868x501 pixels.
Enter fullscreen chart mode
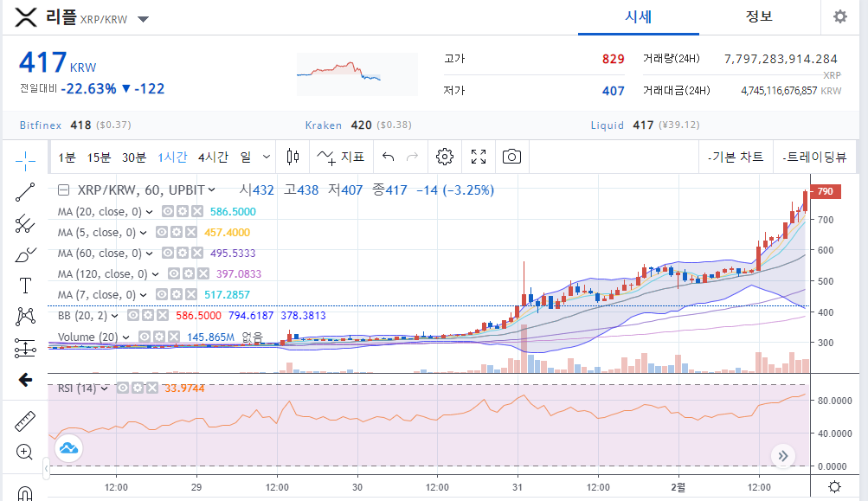tap(479, 157)
